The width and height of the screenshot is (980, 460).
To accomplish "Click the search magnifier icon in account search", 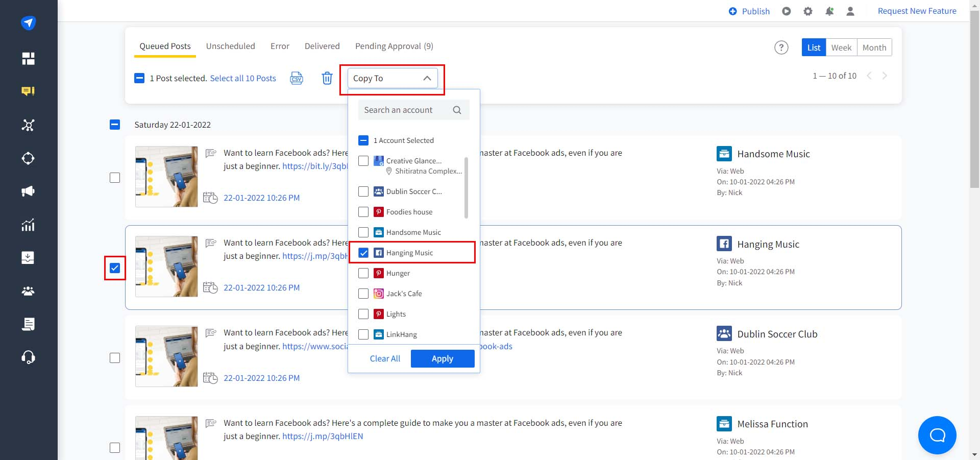I will tap(457, 110).
